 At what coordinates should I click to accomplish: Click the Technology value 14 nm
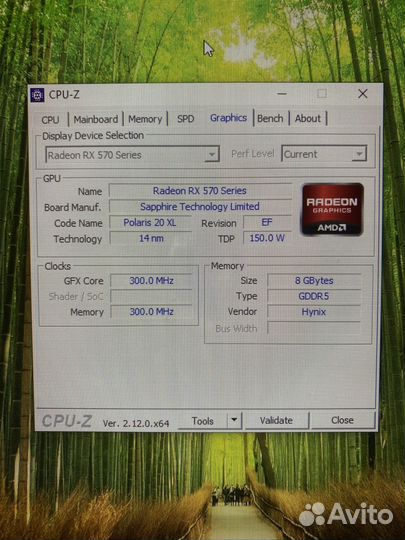[x=151, y=238]
